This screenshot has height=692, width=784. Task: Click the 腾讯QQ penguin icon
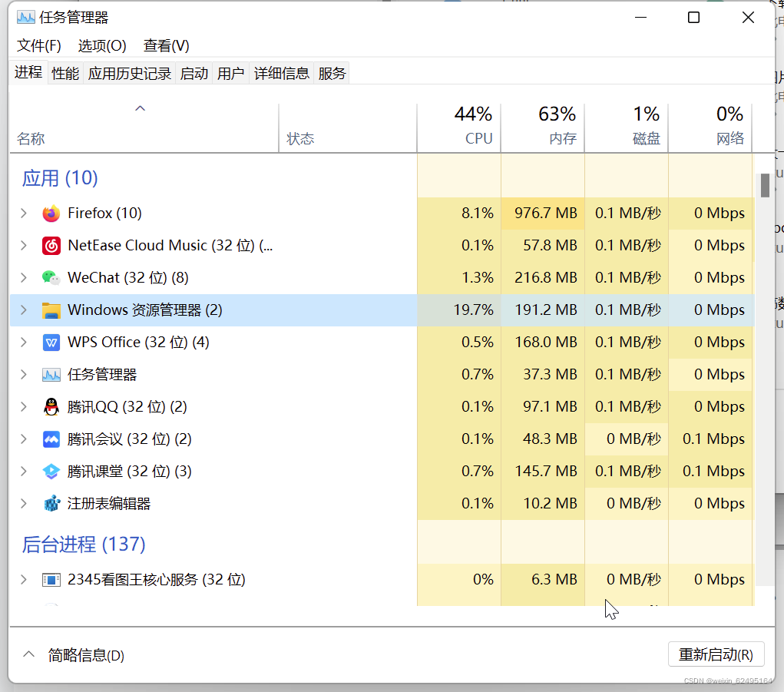51,407
